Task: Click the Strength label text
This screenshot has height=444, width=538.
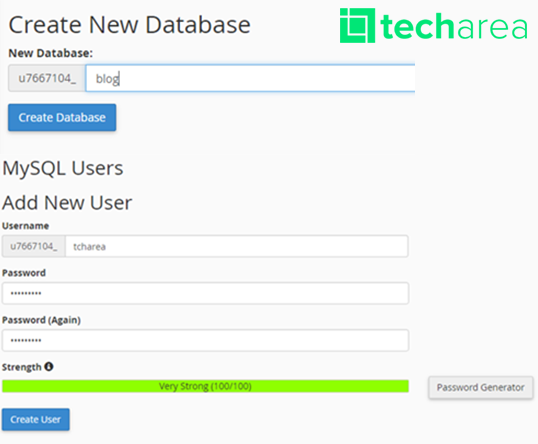Action: point(22,367)
